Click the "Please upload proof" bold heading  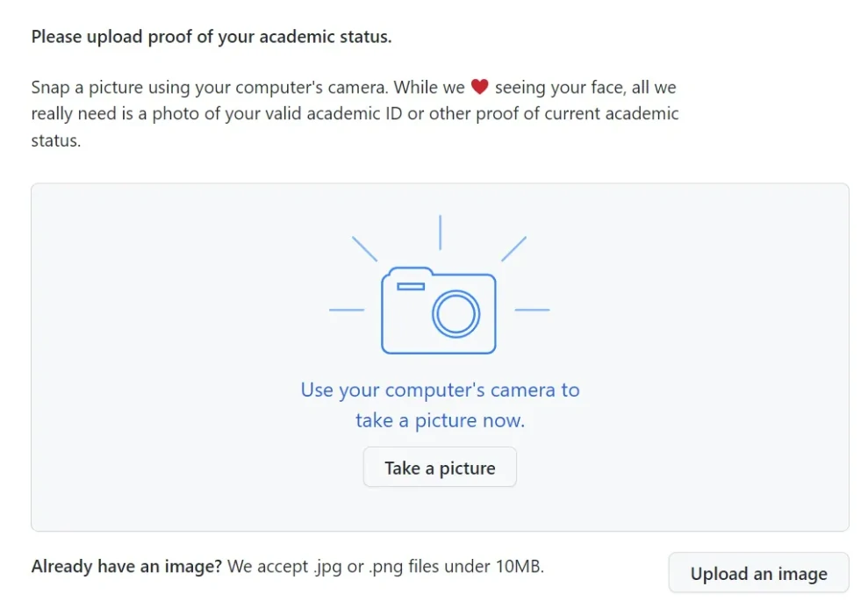[211, 38]
